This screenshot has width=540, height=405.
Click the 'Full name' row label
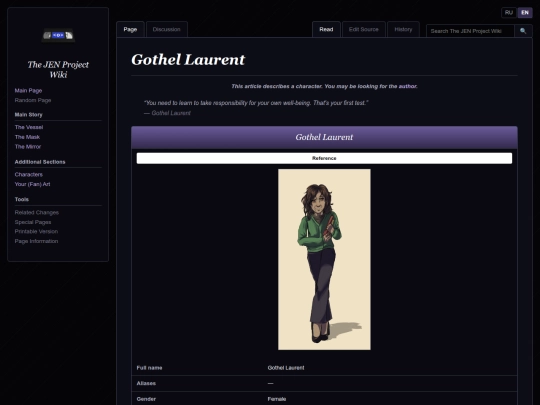[149, 368]
